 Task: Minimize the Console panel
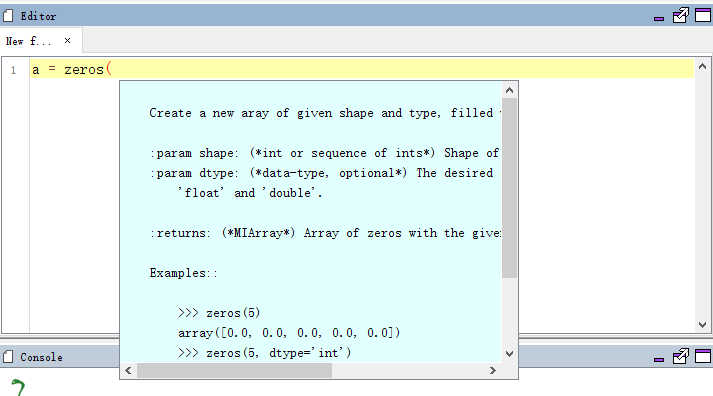point(659,359)
